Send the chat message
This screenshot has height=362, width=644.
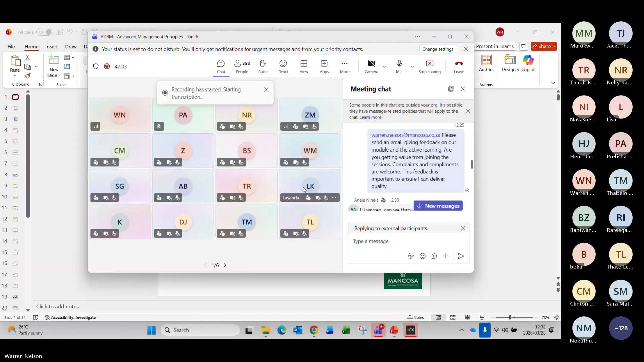(461, 256)
